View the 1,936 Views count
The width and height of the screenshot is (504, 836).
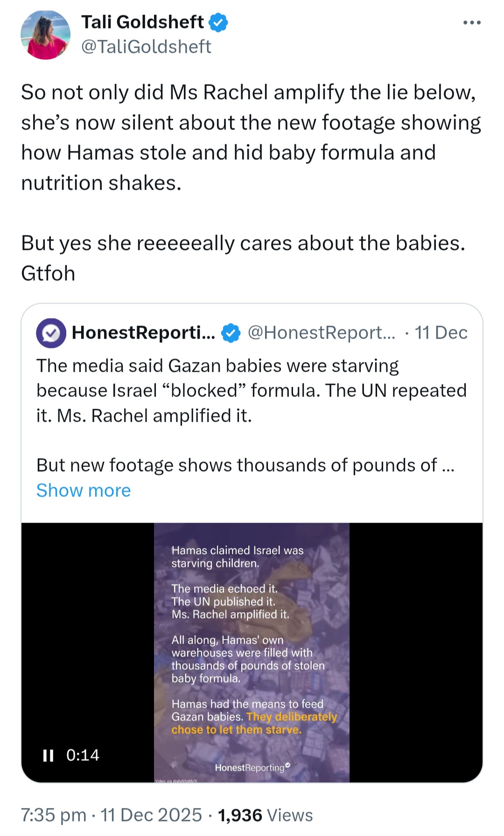pos(265,815)
